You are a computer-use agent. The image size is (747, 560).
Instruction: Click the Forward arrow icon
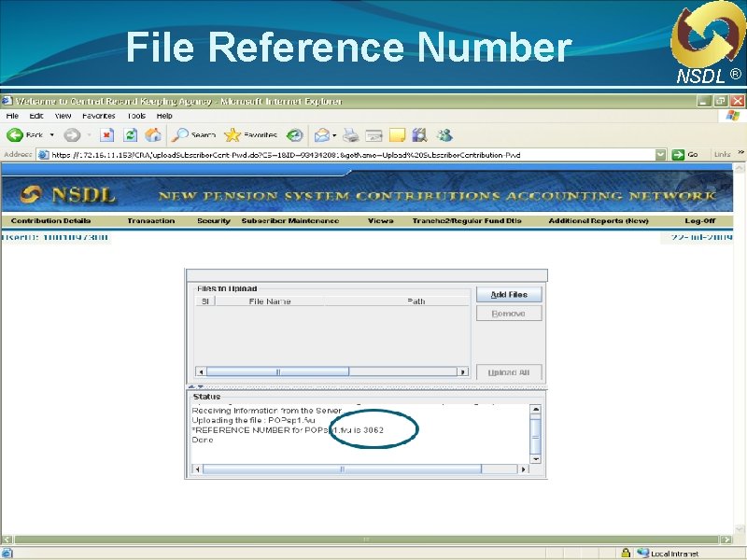click(72, 135)
